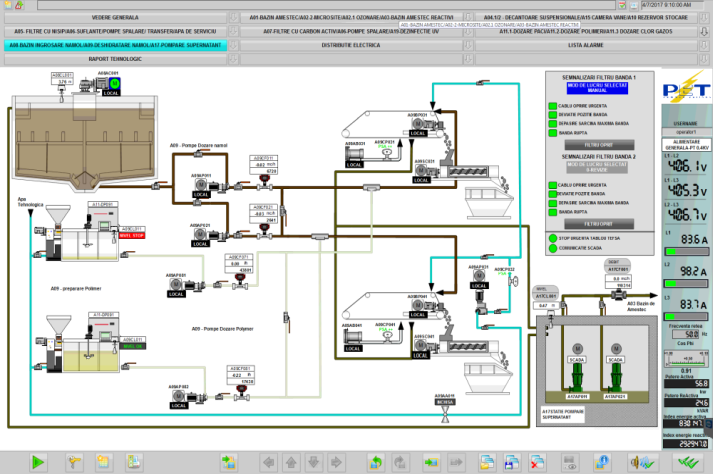Image resolution: width=713 pixels, height=474 pixels.
Task: Click FILTRU OPRIT button under Filtru Banda 2
Action: pos(599,224)
